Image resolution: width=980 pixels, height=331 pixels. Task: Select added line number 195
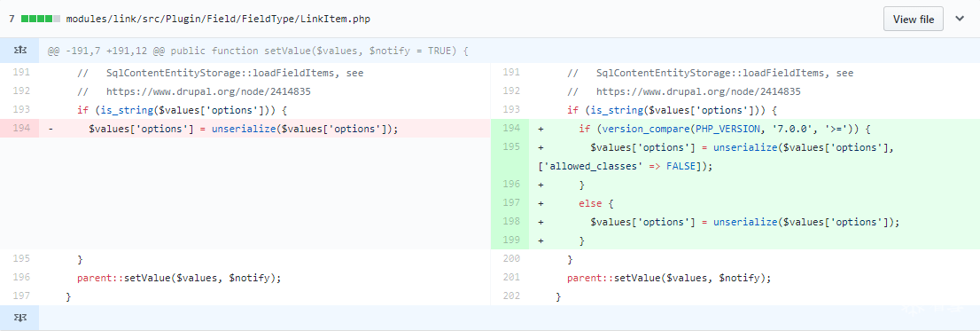pos(511,147)
